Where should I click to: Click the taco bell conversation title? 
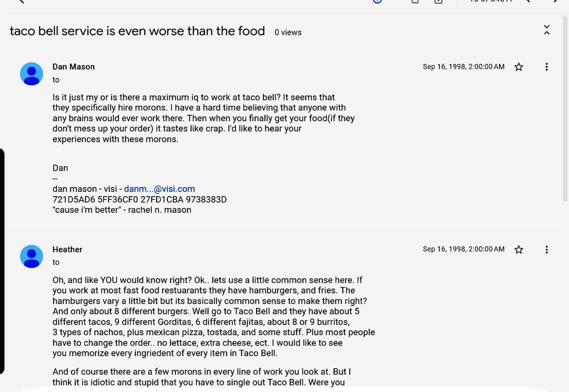pos(137,31)
